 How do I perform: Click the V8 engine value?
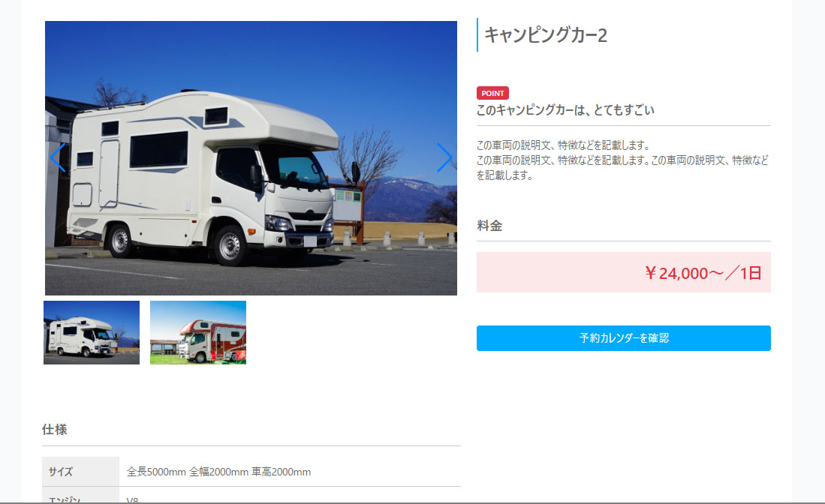133,499
